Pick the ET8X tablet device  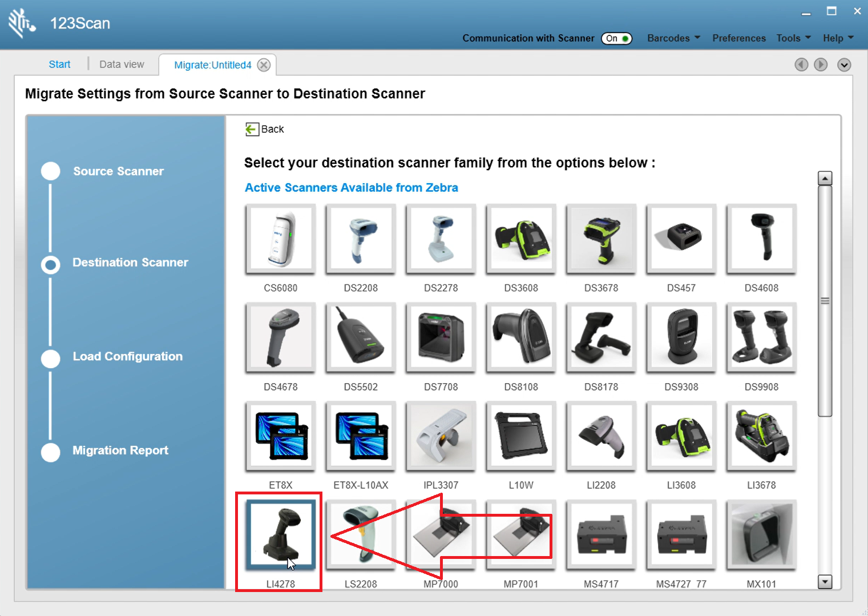point(280,436)
